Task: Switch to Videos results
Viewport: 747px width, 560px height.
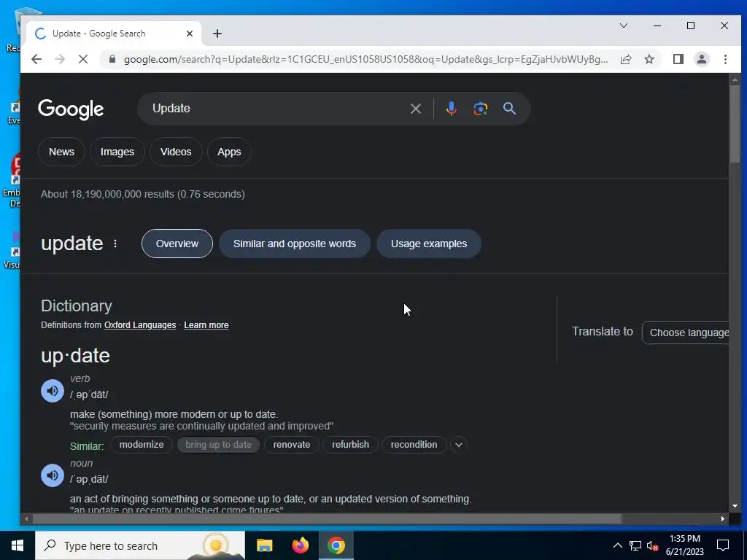Action: tap(176, 152)
